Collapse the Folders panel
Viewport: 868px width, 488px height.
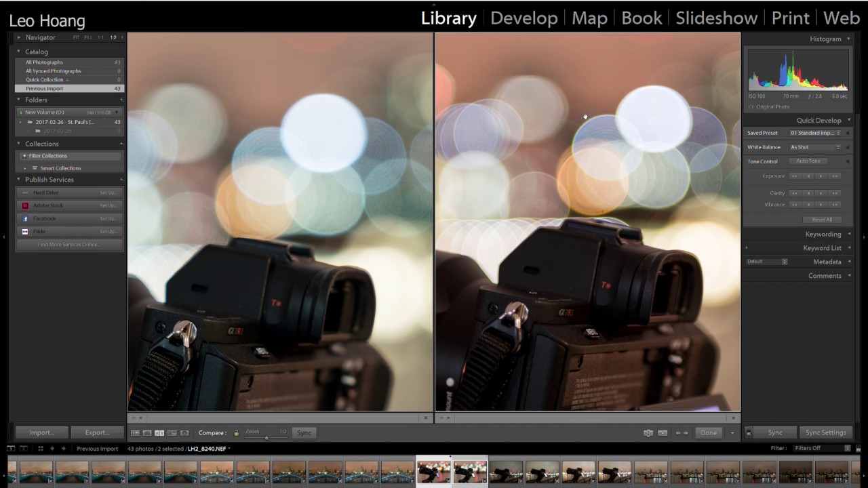click(19, 100)
